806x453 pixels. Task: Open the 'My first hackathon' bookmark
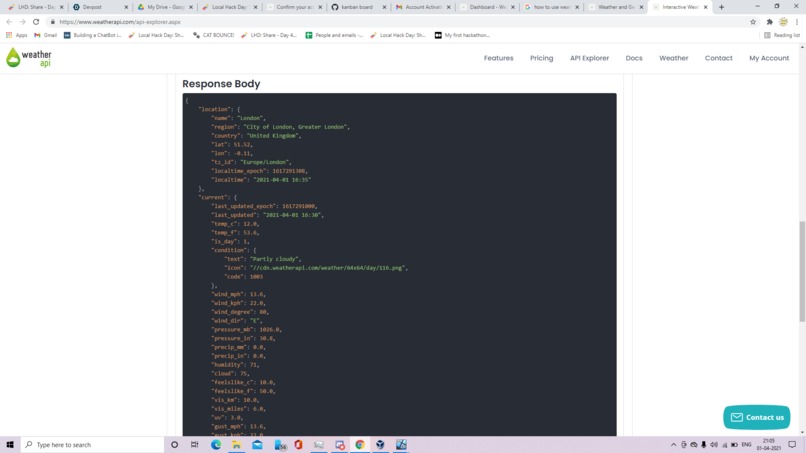(x=462, y=35)
